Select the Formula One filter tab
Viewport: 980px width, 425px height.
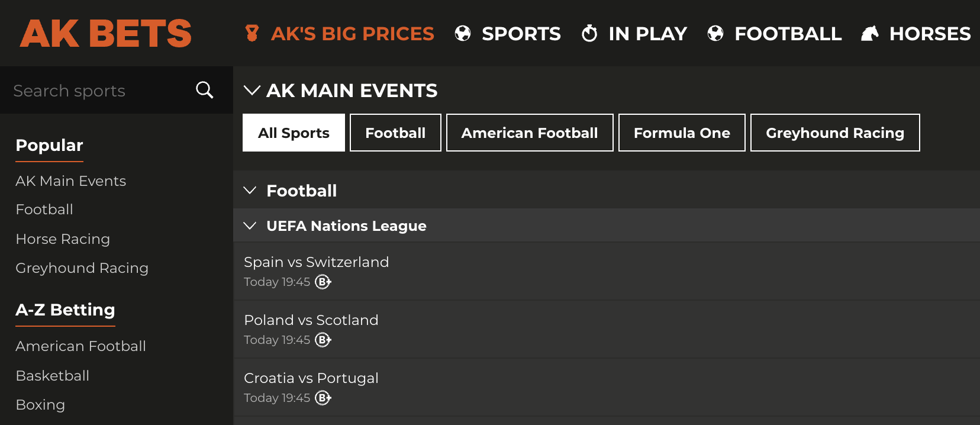click(682, 133)
